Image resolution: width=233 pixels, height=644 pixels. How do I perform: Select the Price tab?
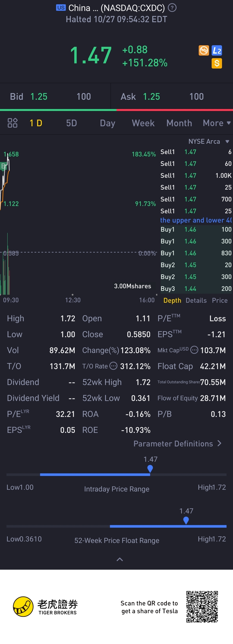[219, 300]
